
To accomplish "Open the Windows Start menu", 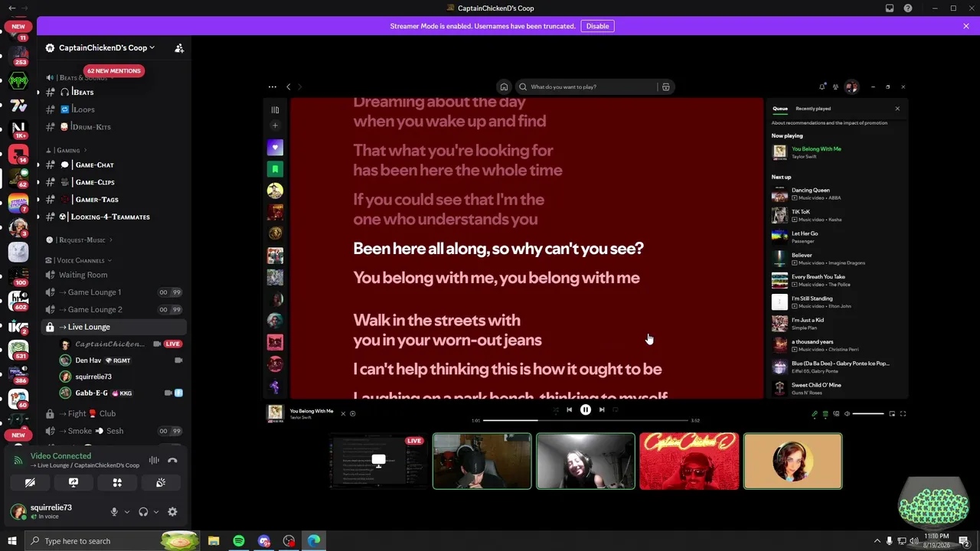I will (x=12, y=541).
